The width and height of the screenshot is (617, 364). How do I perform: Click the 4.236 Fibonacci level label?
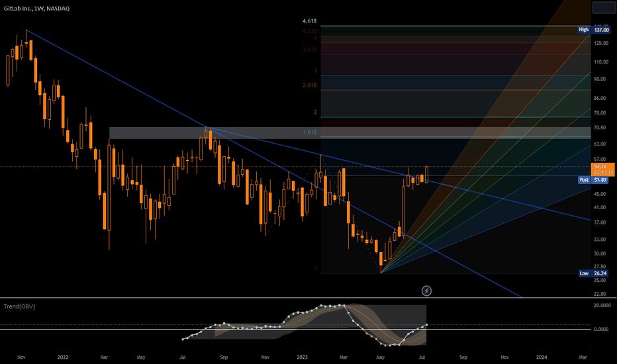pyautogui.click(x=309, y=31)
